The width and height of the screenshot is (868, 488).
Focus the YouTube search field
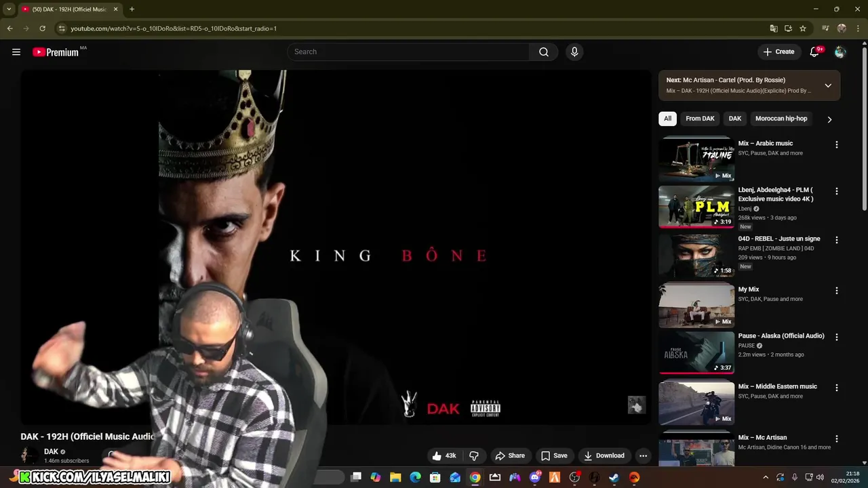(x=408, y=52)
